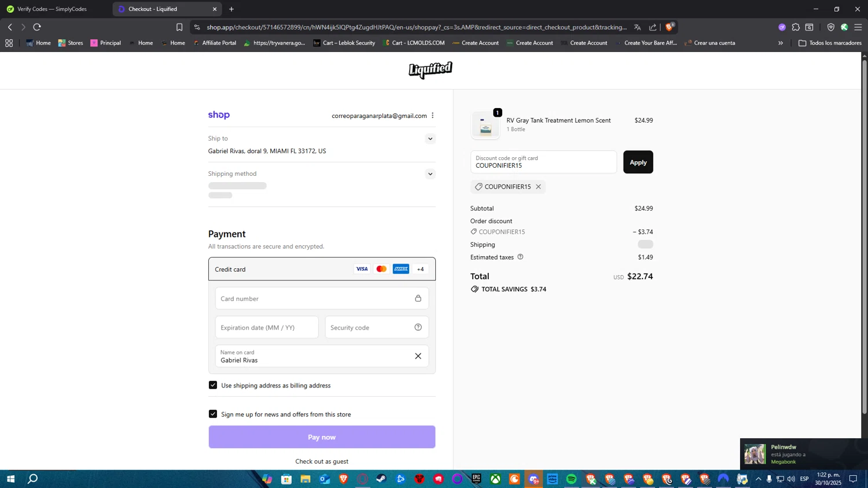Remove the COUPONIFIER15 discount tag

point(538,187)
